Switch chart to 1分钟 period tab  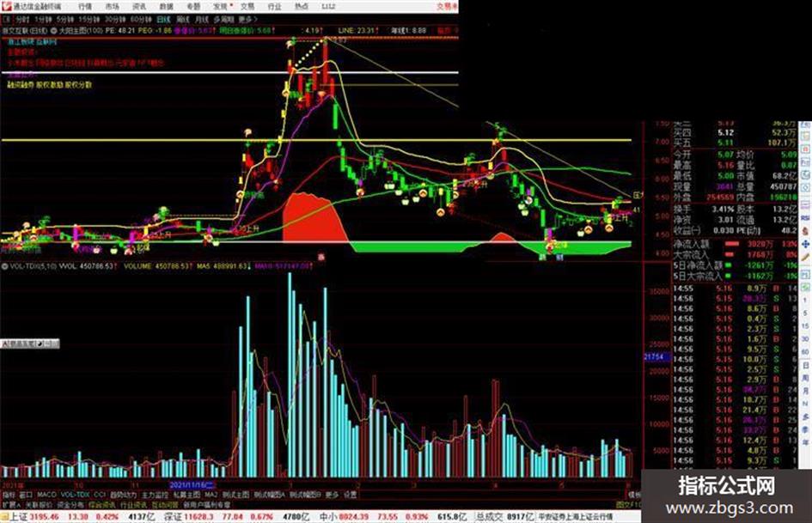tap(43, 20)
